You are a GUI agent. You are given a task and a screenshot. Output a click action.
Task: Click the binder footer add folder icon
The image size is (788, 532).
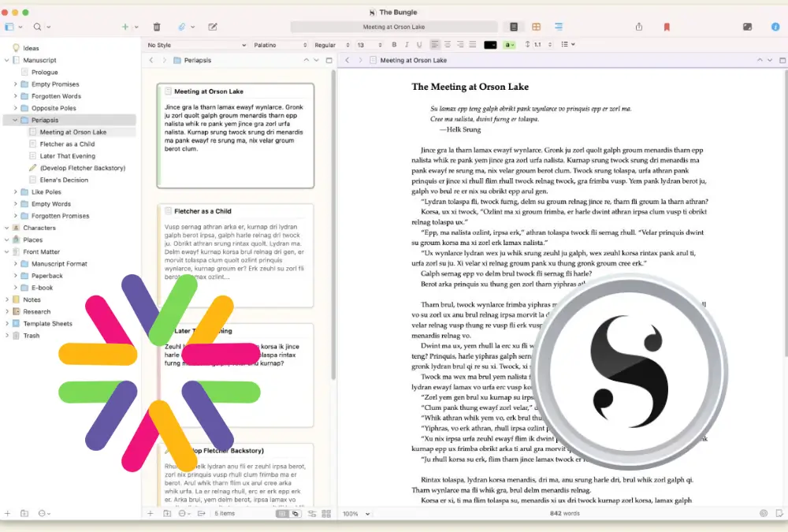tap(24, 513)
